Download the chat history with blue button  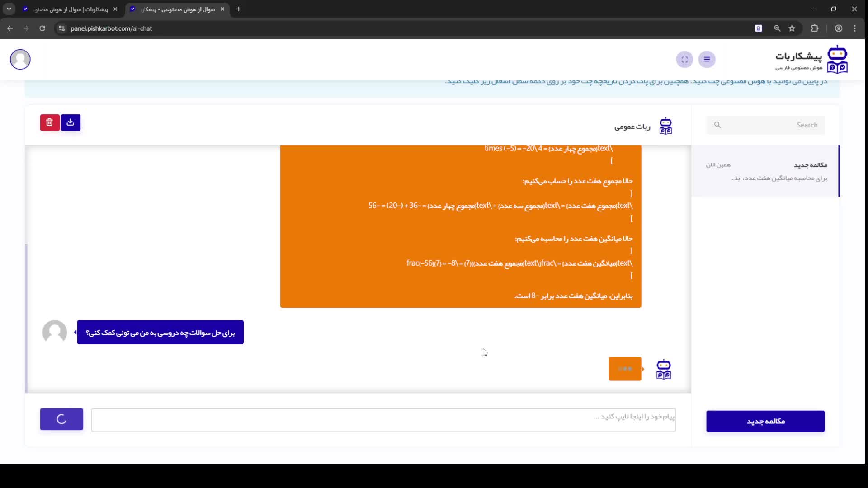(71, 122)
